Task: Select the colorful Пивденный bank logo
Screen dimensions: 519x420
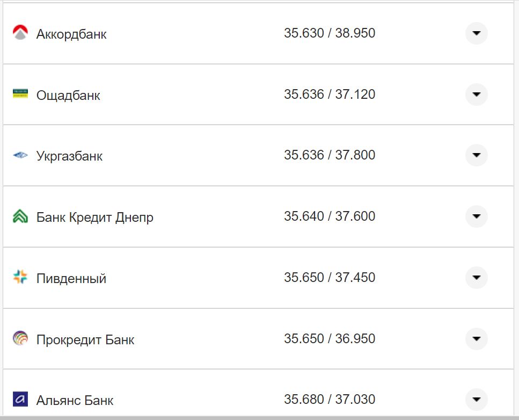Action: [x=20, y=277]
